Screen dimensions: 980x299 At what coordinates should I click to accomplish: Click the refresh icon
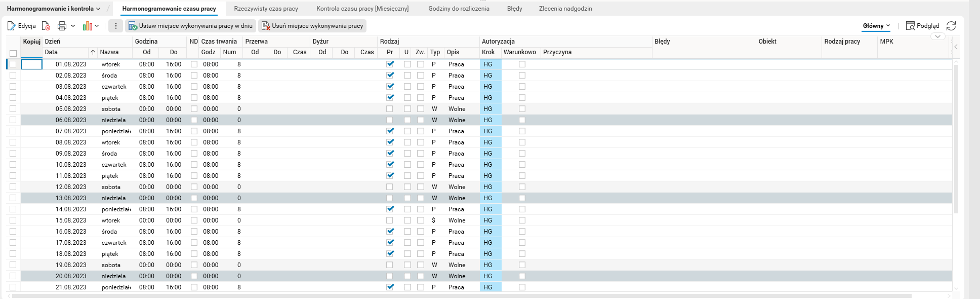(x=951, y=26)
